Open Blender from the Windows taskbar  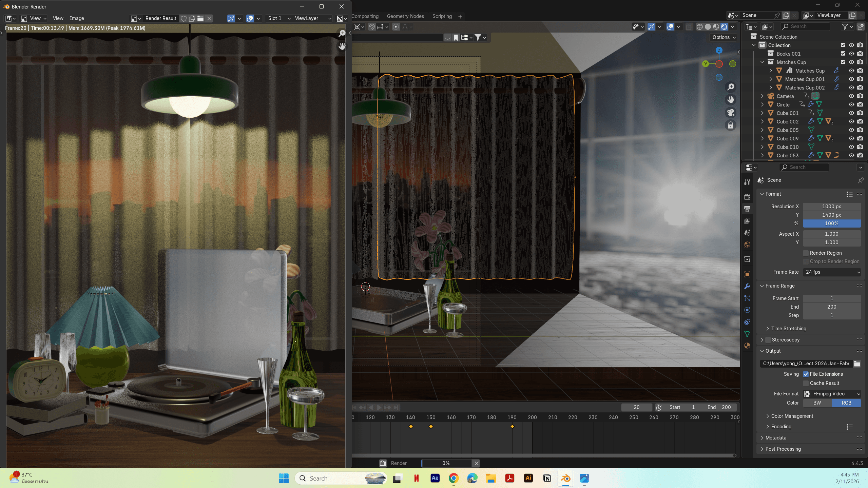565,478
